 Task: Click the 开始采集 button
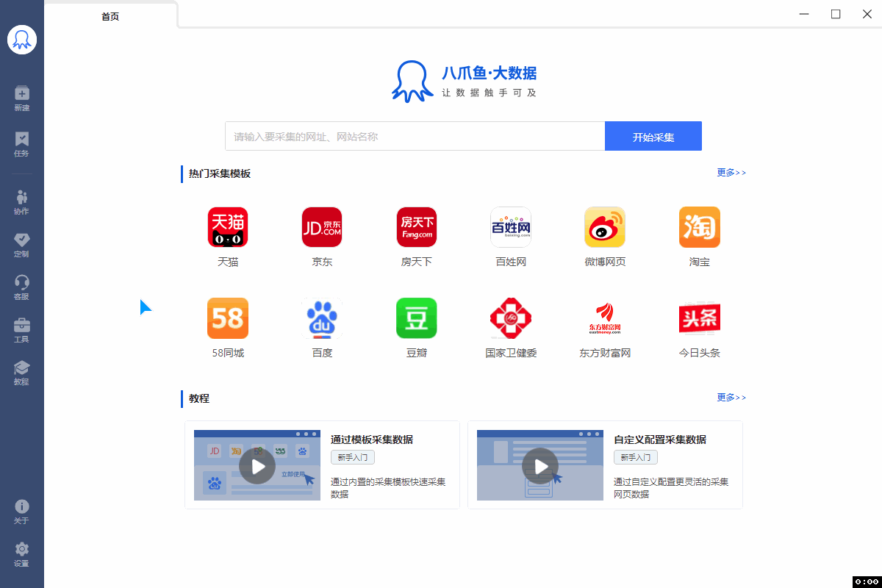click(x=653, y=136)
